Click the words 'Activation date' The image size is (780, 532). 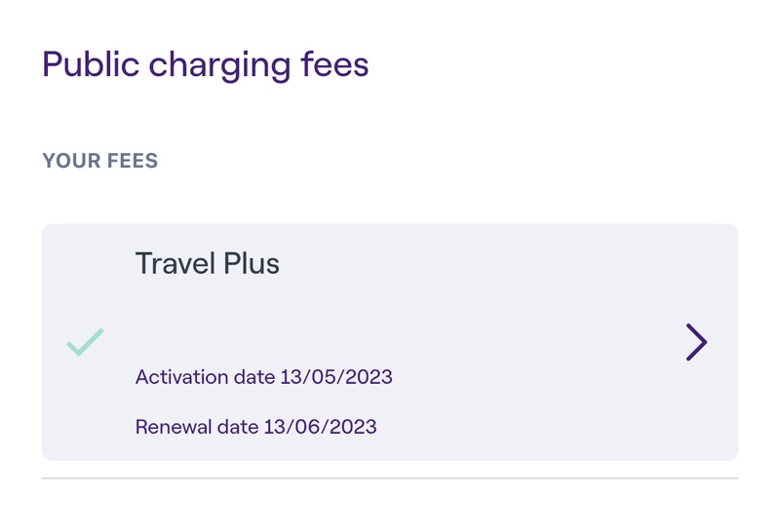pos(205,377)
